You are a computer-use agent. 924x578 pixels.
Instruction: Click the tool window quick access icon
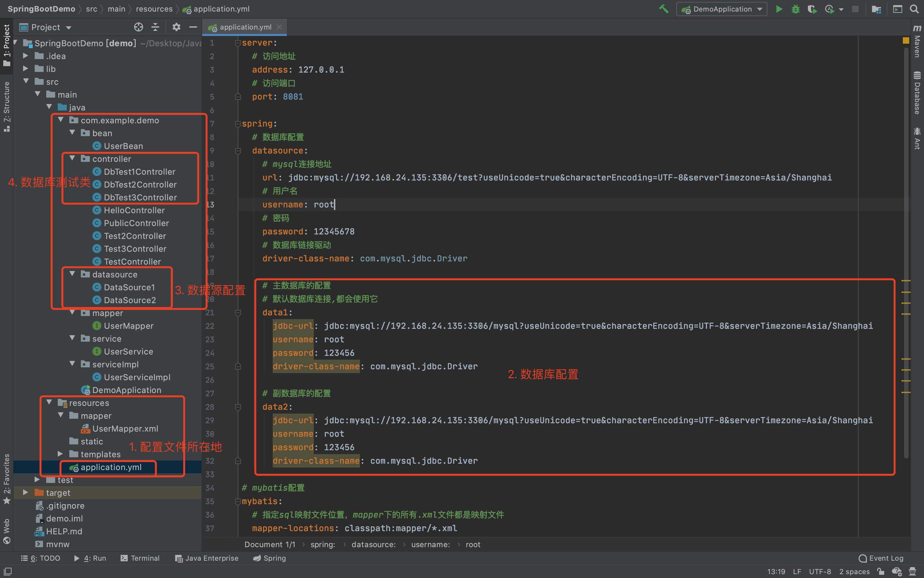point(8,571)
